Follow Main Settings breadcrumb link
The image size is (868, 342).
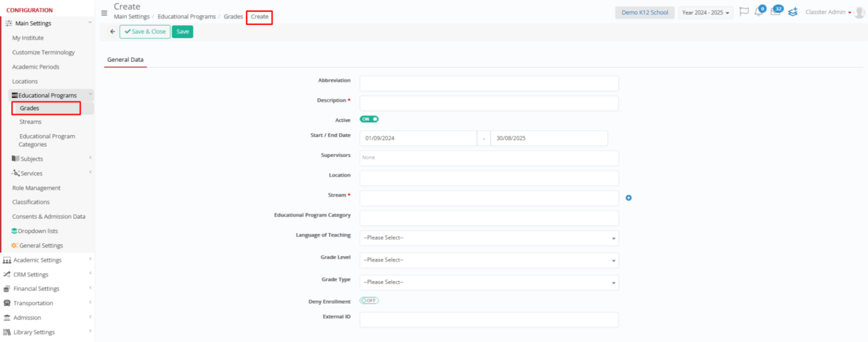(x=132, y=17)
